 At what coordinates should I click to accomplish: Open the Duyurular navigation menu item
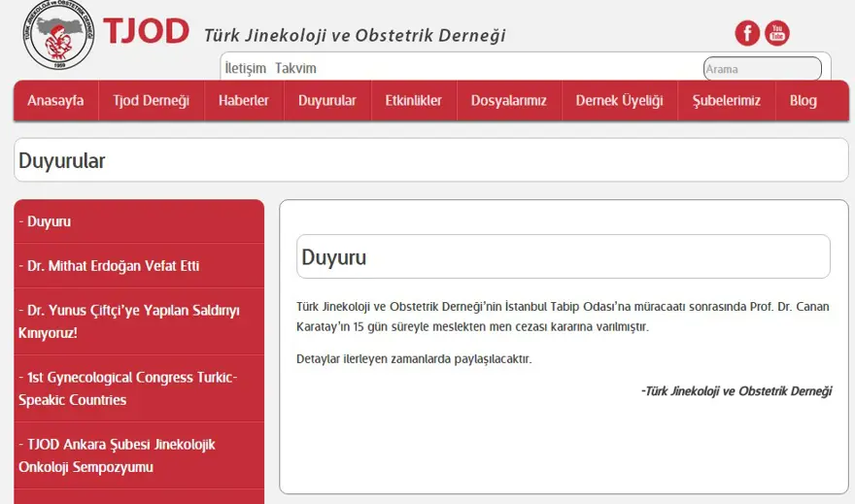[x=326, y=101]
